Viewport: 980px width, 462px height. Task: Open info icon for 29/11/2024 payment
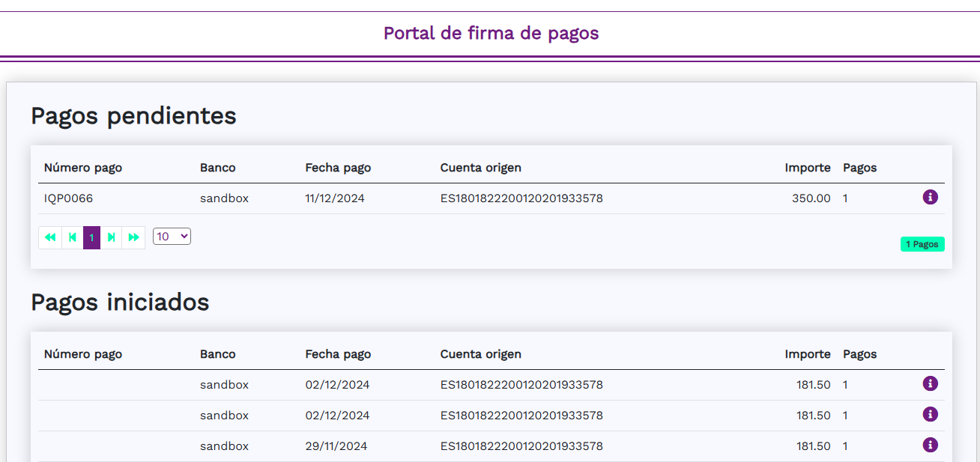(x=930, y=446)
